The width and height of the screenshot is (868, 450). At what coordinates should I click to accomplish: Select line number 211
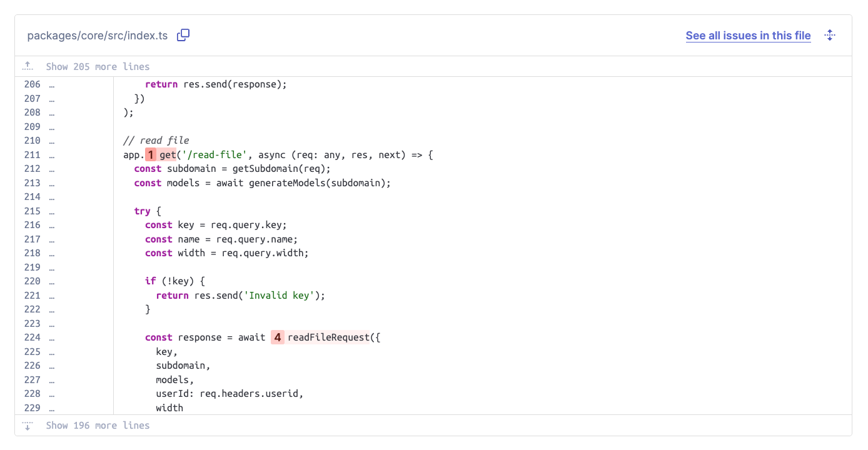tap(32, 155)
